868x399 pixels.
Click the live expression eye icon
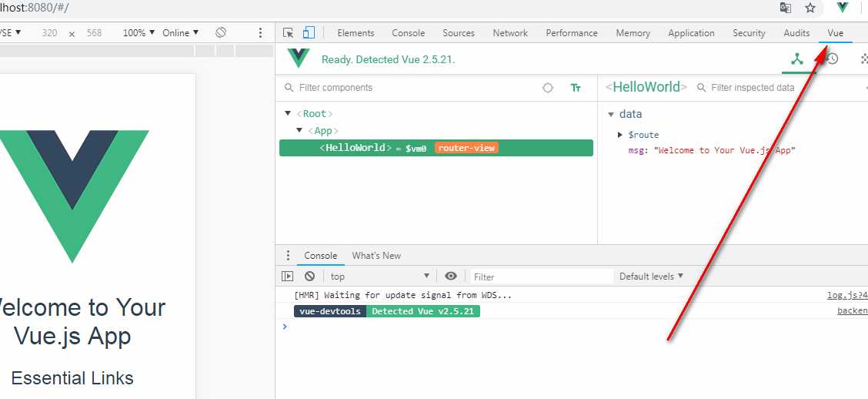pos(451,276)
